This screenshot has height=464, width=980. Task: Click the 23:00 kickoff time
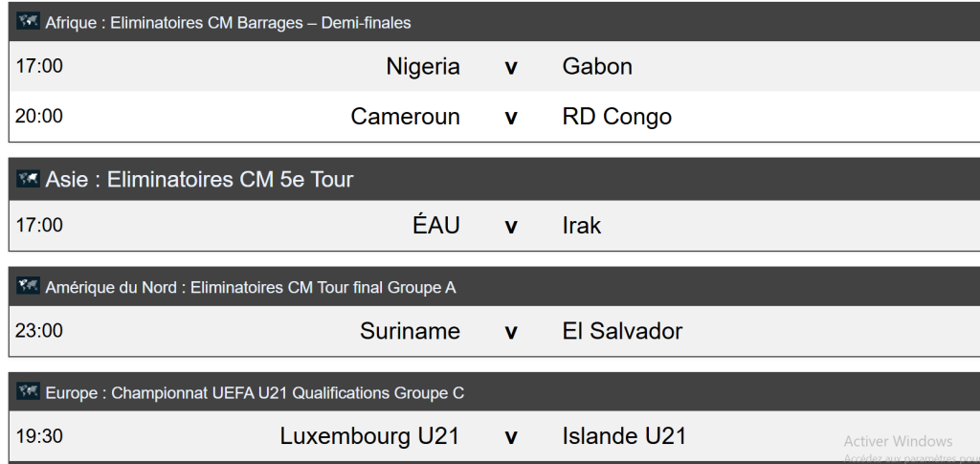(39, 332)
